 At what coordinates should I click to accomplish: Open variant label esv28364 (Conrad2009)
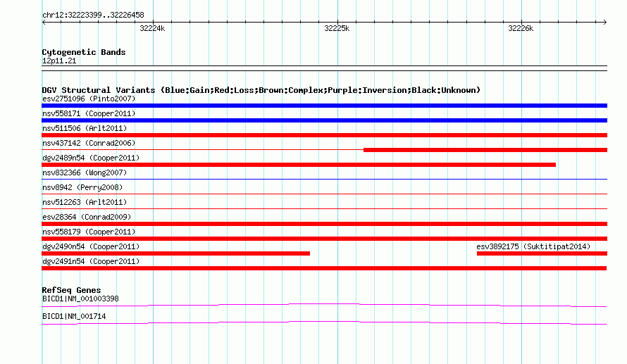87,217
